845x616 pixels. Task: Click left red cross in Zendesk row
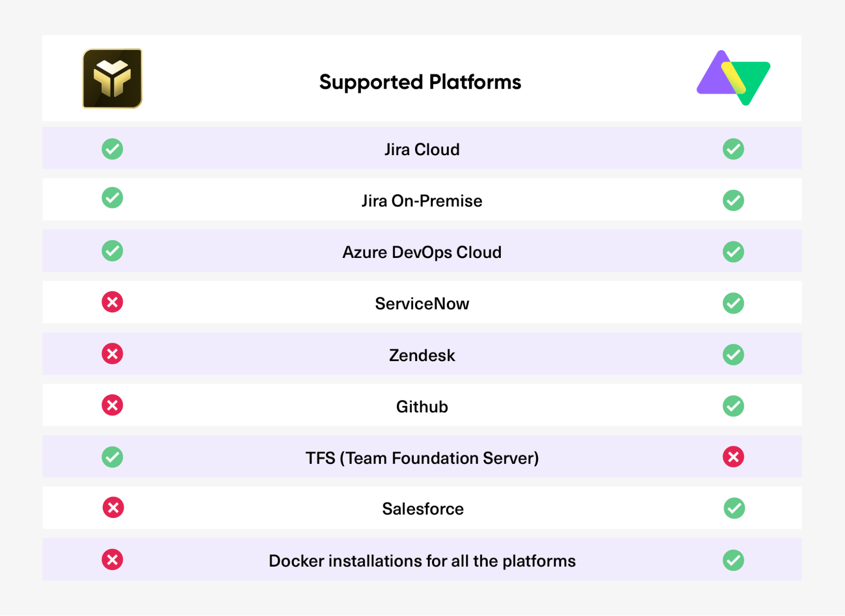coord(112,353)
